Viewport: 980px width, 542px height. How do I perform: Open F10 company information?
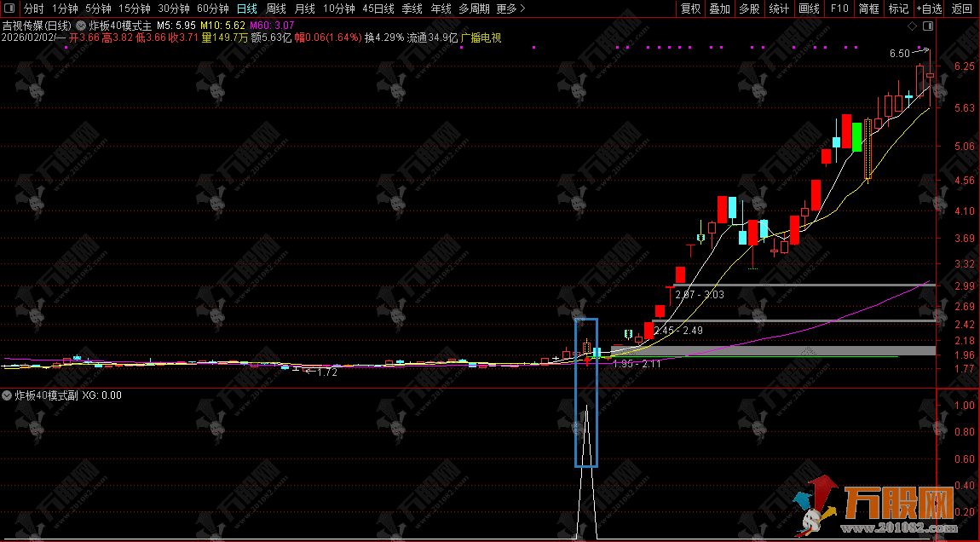tap(839, 9)
